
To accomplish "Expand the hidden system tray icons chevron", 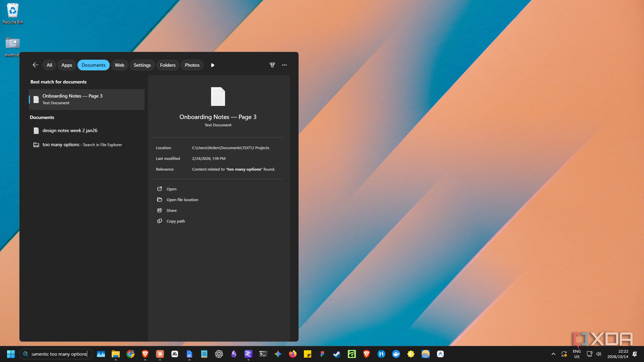I will [x=553, y=354].
